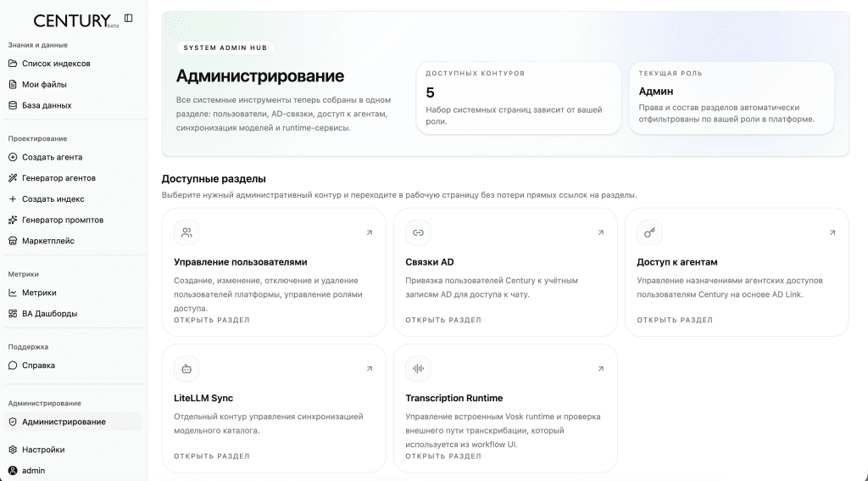This screenshot has width=868, height=481.
Task: Click ОТКРЫТЬ РАЗДЕЛ under Доступ к агентам
Action: pyautogui.click(x=674, y=320)
